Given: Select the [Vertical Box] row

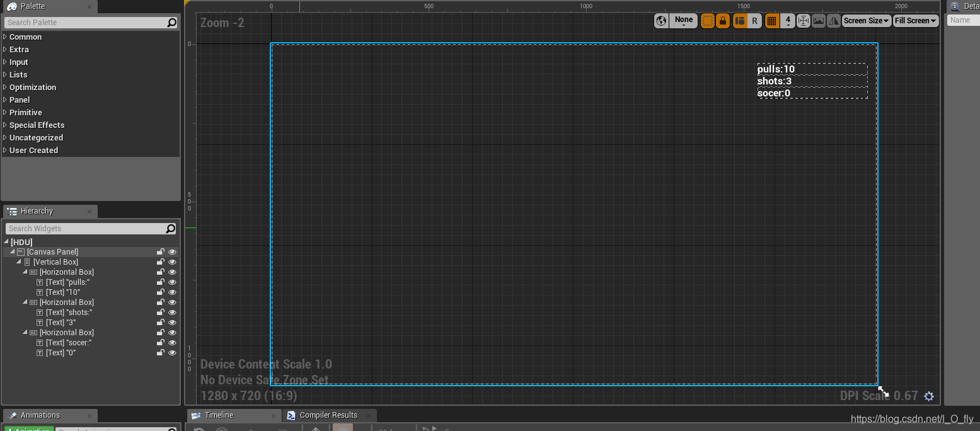Looking at the screenshot, I should [90, 262].
